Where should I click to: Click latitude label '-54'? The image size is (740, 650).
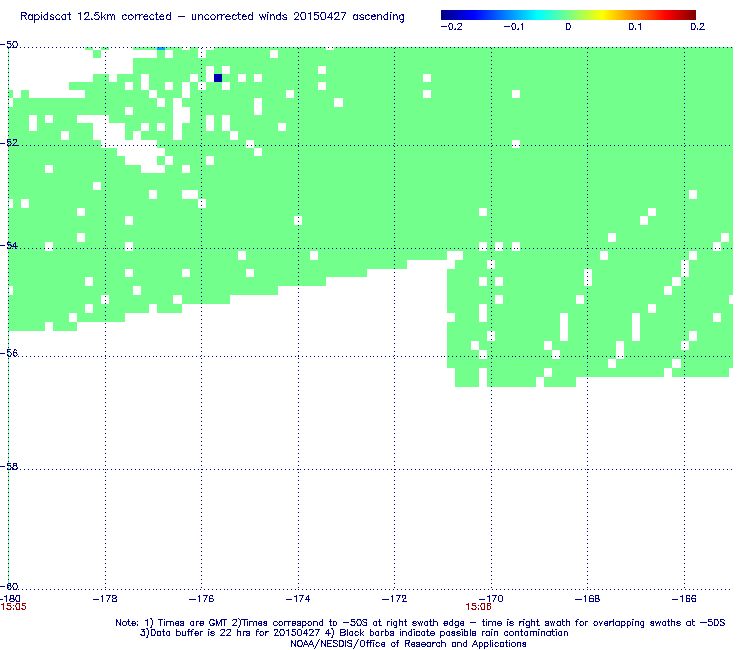point(9,245)
